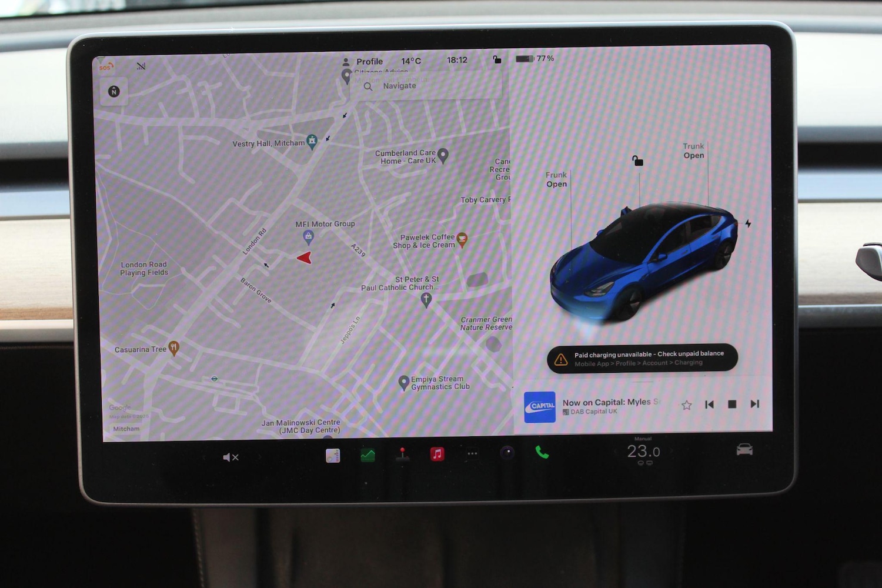The width and height of the screenshot is (882, 588).
Task: Tap the padlock above the car model
Action: [x=637, y=161]
